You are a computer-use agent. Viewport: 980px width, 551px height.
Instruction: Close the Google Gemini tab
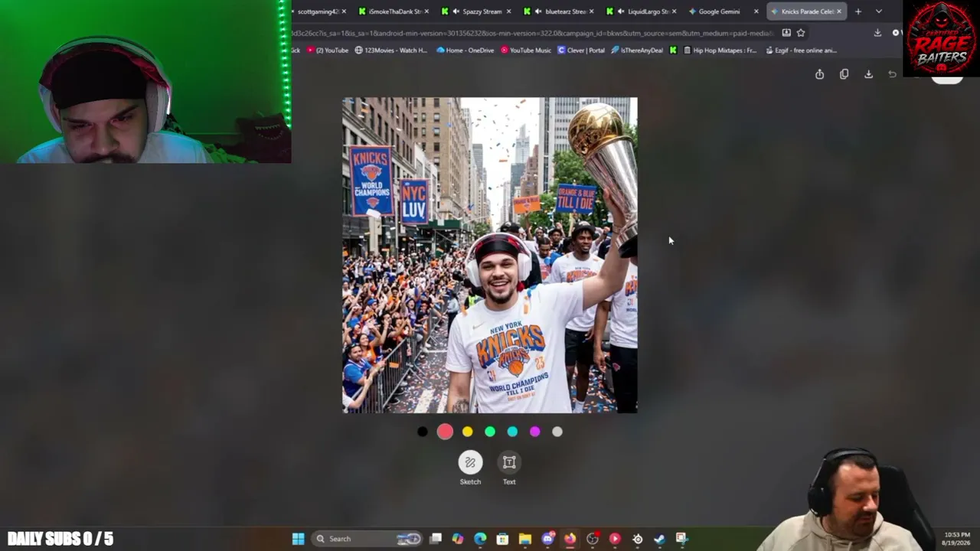point(756,11)
